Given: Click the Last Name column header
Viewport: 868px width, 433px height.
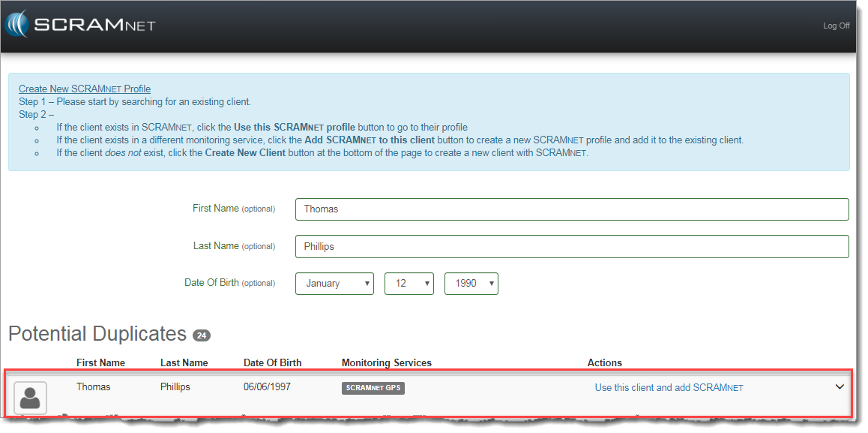Looking at the screenshot, I should click(184, 362).
